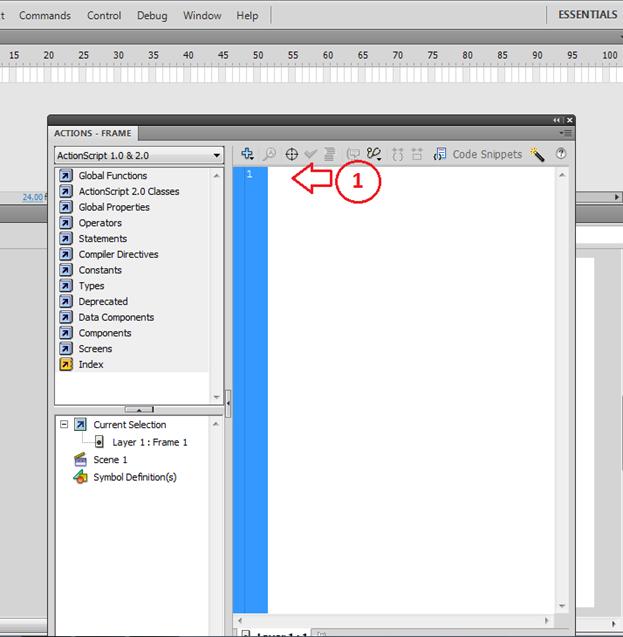623x637 pixels.
Task: Click the Collapse selection icon
Action: click(417, 154)
